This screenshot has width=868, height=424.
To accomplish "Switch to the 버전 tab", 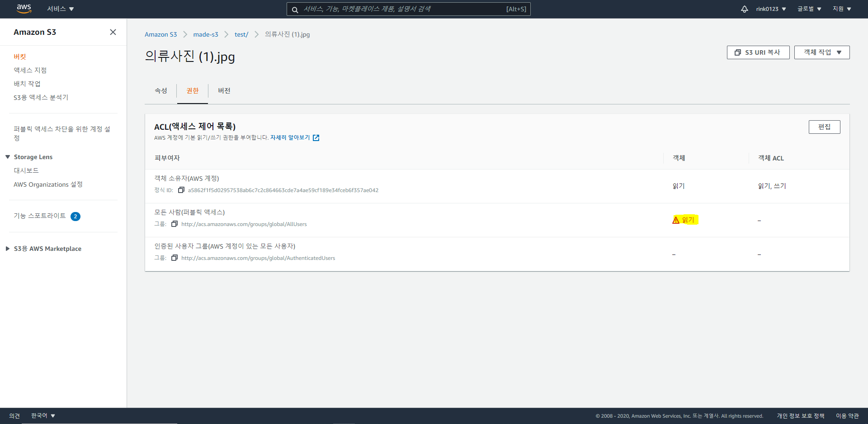I will coord(224,90).
